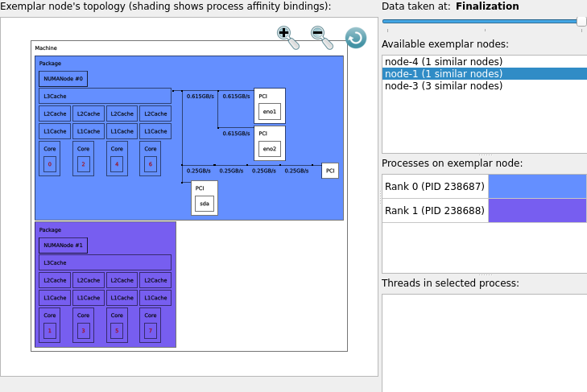Click the sda PCI device box
The image size is (587, 392).
pyautogui.click(x=205, y=204)
